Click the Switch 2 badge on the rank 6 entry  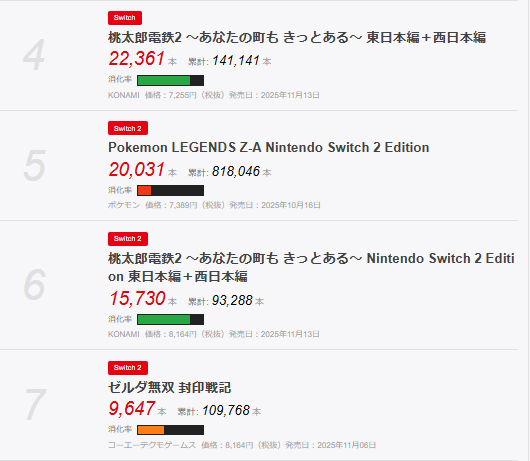click(x=128, y=239)
